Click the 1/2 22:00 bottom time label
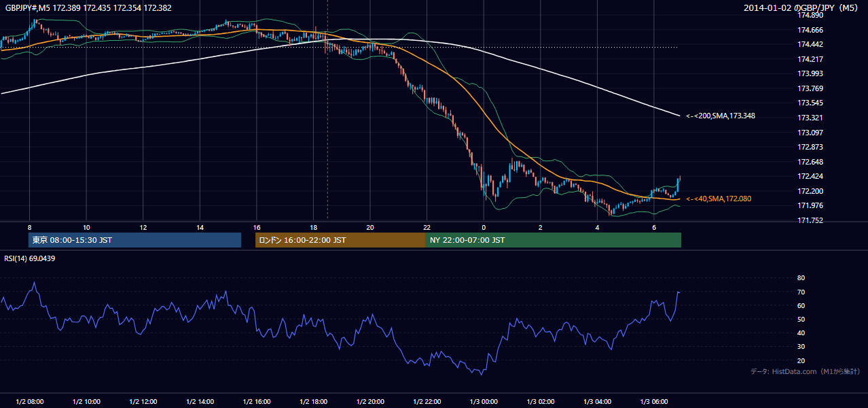The width and height of the screenshot is (868, 408). click(427, 401)
